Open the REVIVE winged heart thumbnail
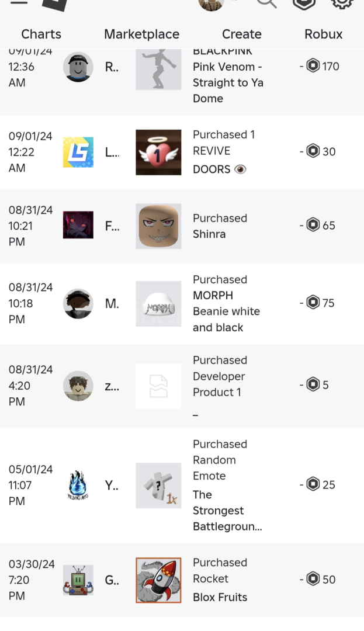The width and height of the screenshot is (364, 631). coord(158,152)
